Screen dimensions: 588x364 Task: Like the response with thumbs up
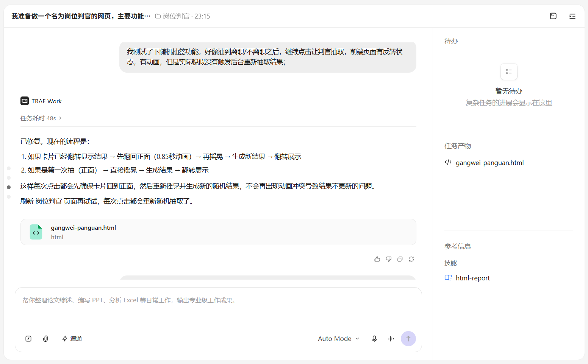click(377, 259)
